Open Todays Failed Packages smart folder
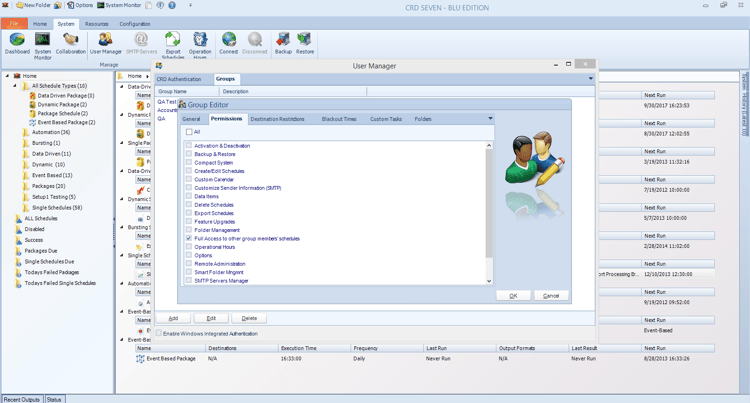The image size is (750, 403). pyautogui.click(x=52, y=272)
